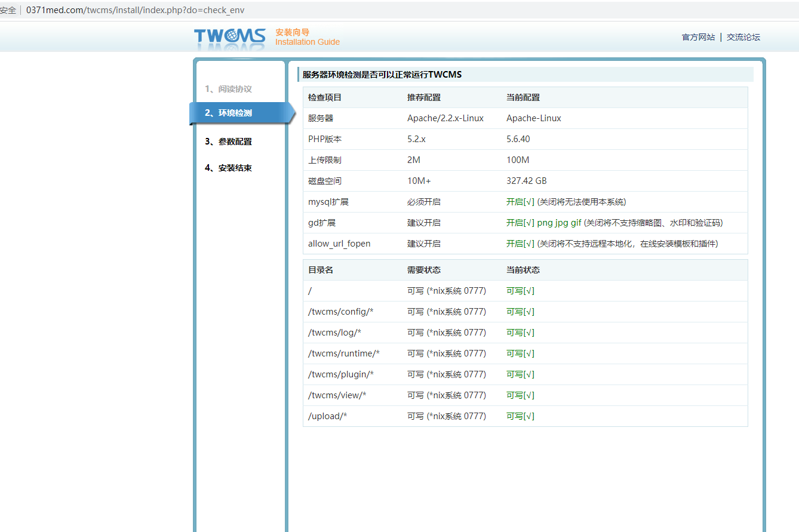Click the 需要状态 column header
Screen dimensions: 799x532
[424, 270]
